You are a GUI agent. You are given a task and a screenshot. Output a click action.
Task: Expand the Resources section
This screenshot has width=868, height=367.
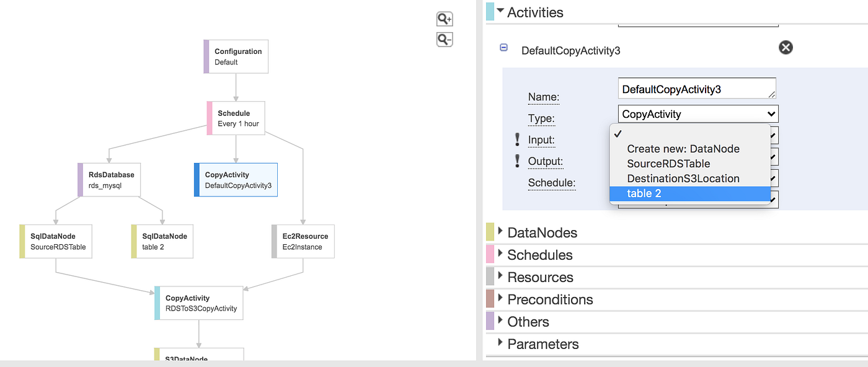[x=541, y=276]
